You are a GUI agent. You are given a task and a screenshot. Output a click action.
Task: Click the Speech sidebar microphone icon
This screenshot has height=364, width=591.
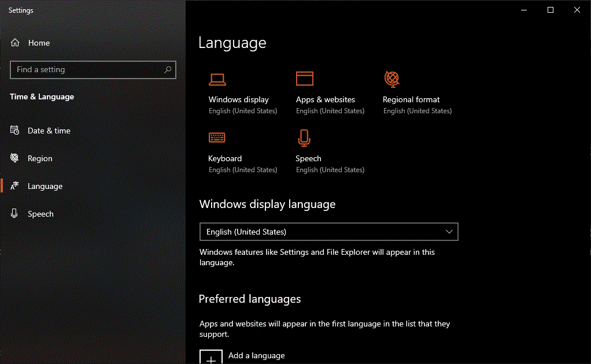13,213
